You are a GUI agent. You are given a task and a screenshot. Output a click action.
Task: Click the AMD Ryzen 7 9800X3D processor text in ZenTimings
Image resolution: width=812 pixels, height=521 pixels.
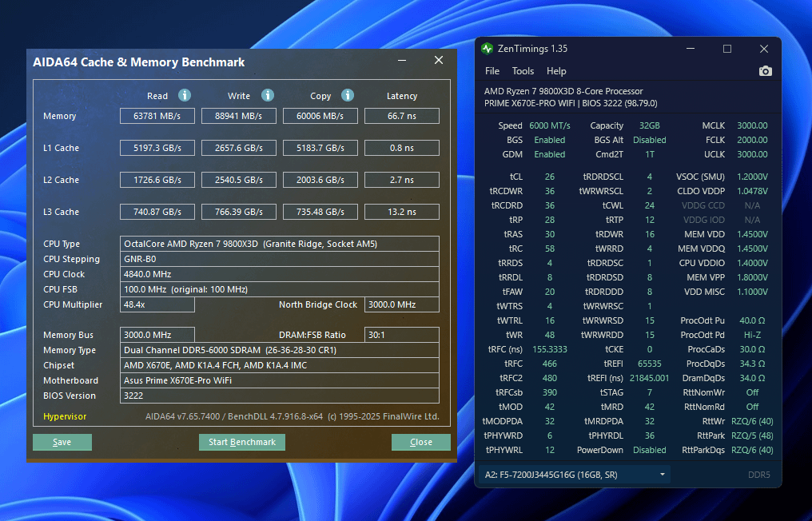[x=563, y=91]
